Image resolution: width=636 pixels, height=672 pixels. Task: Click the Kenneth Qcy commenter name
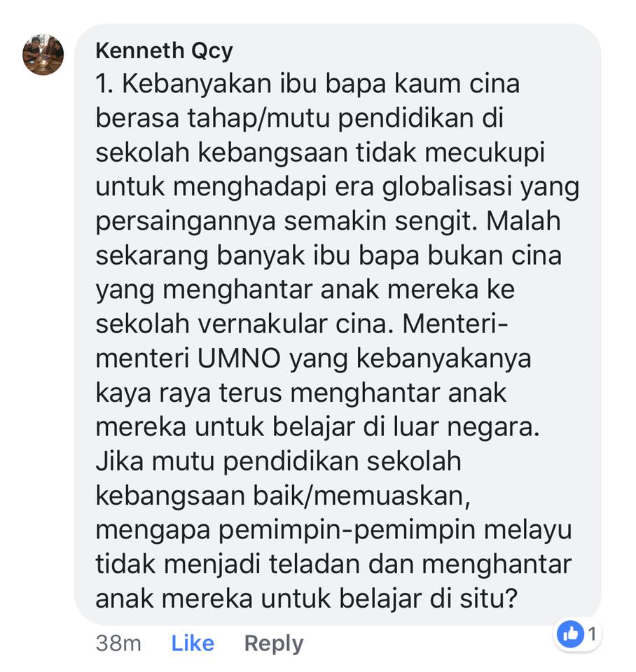(x=164, y=51)
